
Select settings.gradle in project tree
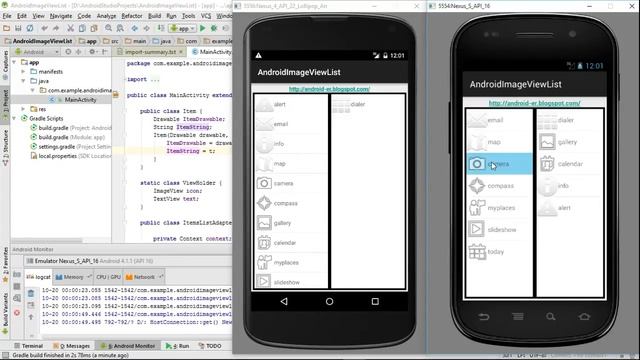(x=71, y=147)
